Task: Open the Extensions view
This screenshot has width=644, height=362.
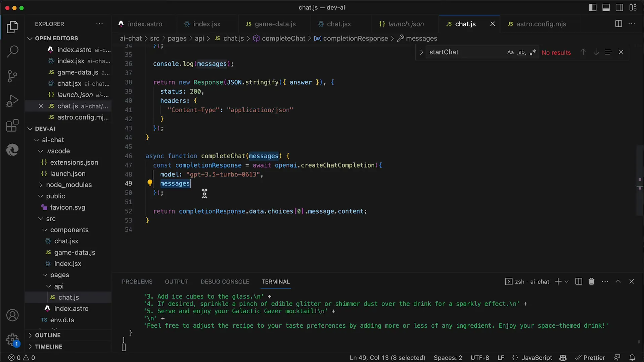Action: 12,126
